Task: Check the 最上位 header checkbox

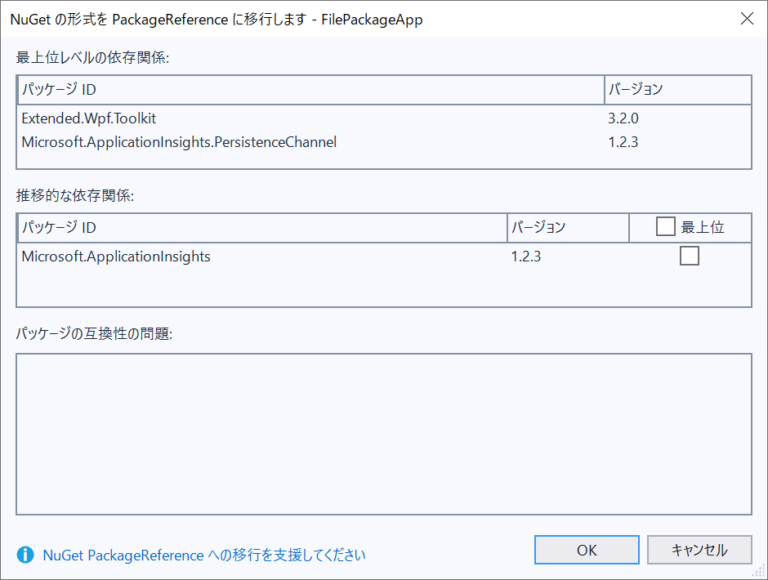Action: [665, 227]
